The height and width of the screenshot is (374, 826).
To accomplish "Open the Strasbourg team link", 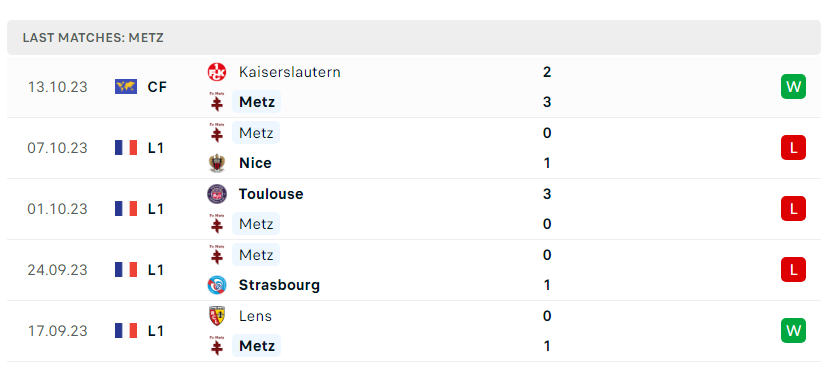I will coord(279,285).
